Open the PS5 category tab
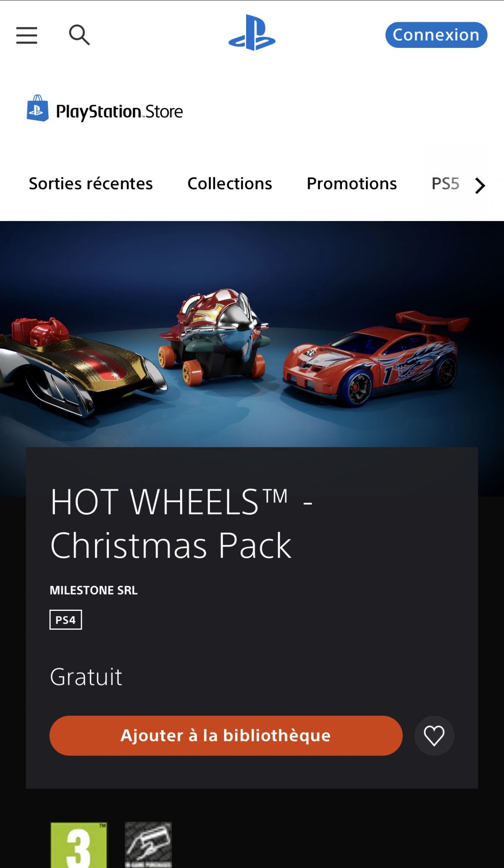Image resolution: width=504 pixels, height=868 pixels. (x=446, y=184)
